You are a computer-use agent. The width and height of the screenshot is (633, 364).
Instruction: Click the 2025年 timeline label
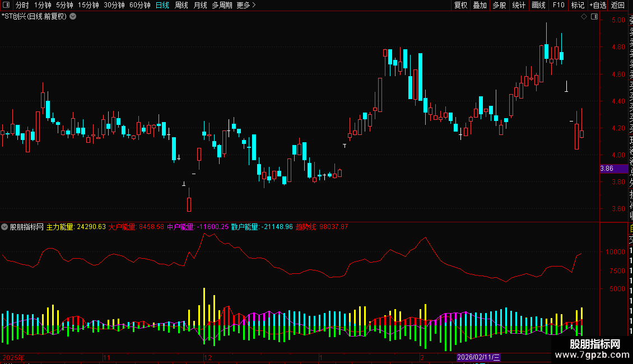coord(13,357)
